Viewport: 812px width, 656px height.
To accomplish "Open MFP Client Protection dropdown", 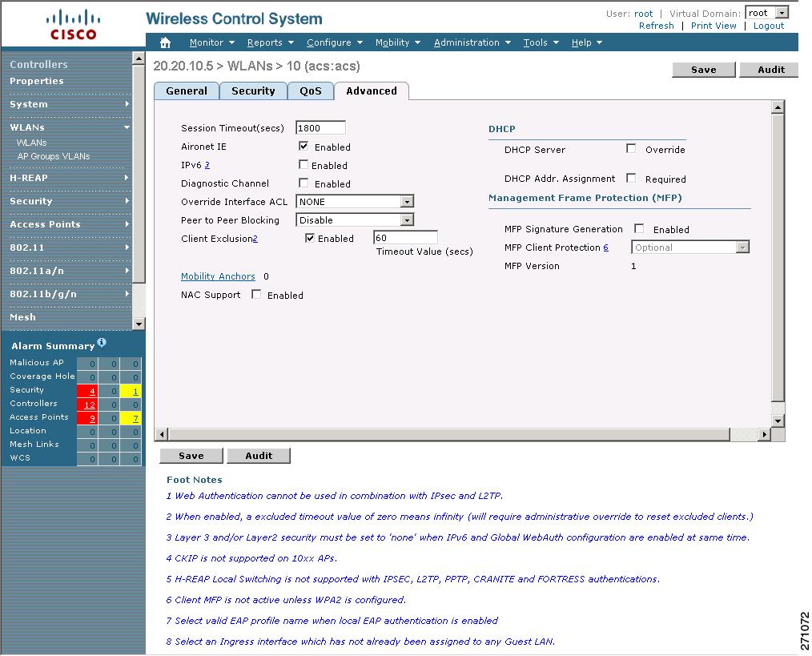I will [690, 248].
